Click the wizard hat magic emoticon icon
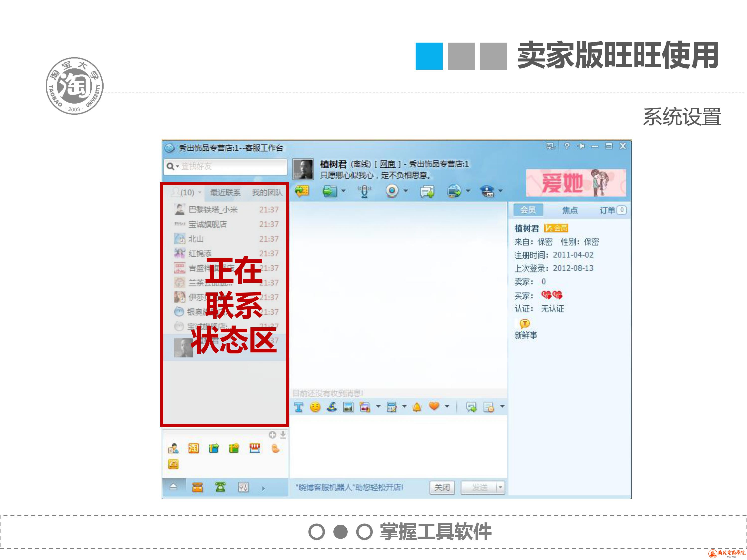Screen dimensions: 747x560 (x=332, y=407)
